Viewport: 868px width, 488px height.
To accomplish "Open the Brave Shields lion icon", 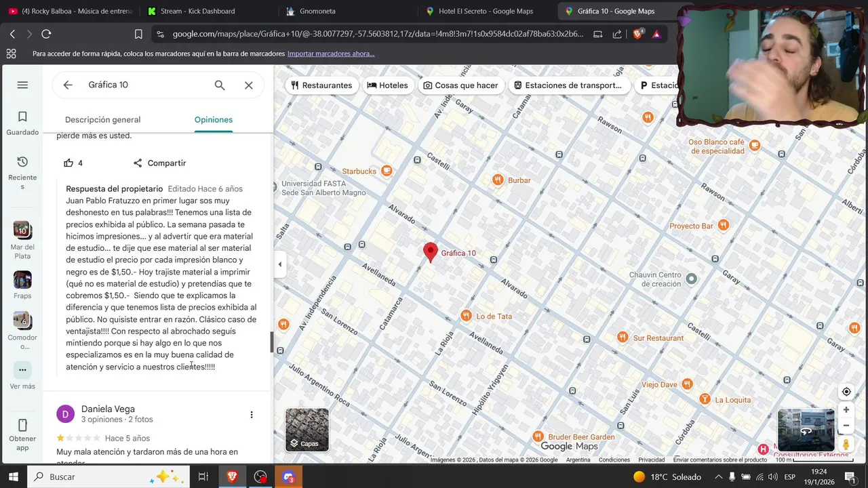I will [638, 34].
